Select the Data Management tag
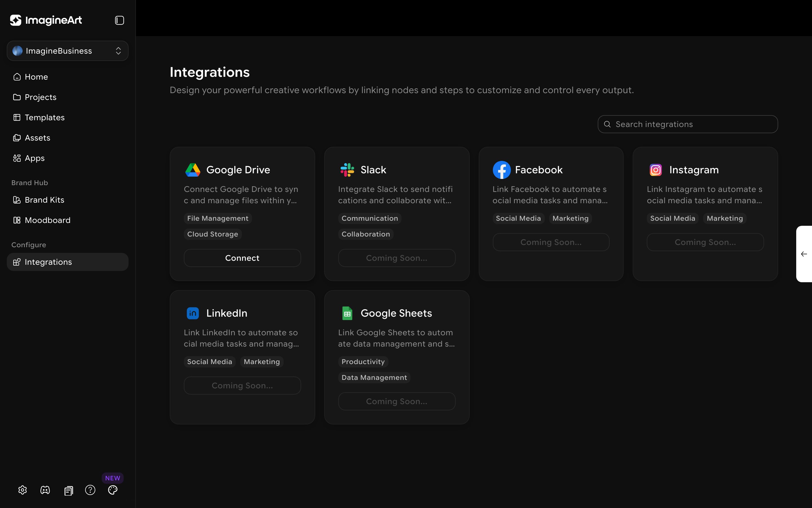This screenshot has height=508, width=812. 374,378
